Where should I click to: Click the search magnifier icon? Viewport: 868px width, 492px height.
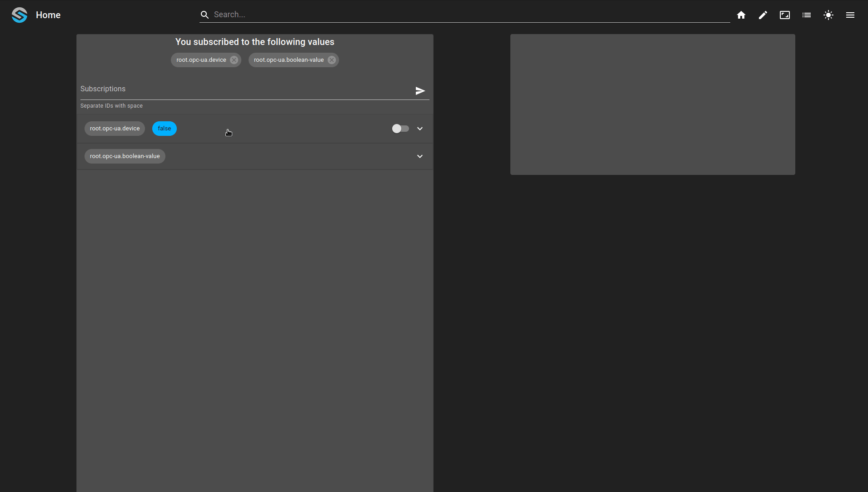tap(205, 15)
